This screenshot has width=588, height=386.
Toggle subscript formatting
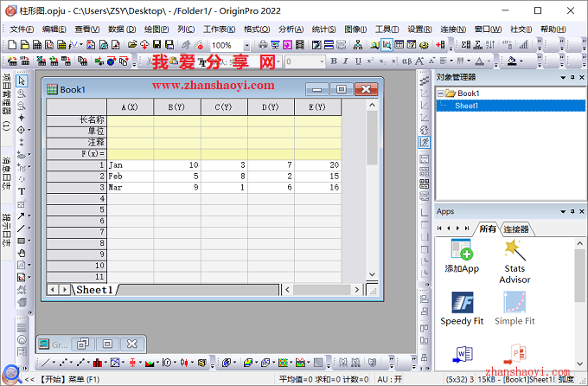382,61
